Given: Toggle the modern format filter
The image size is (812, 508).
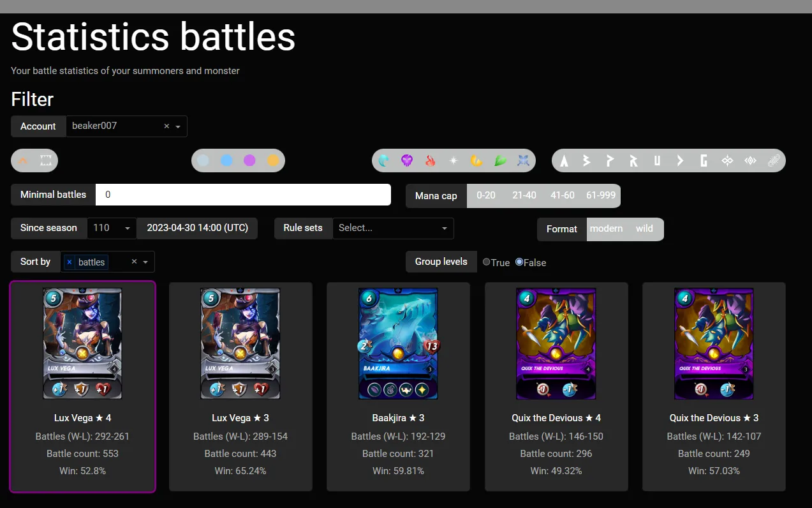Looking at the screenshot, I should (x=606, y=228).
